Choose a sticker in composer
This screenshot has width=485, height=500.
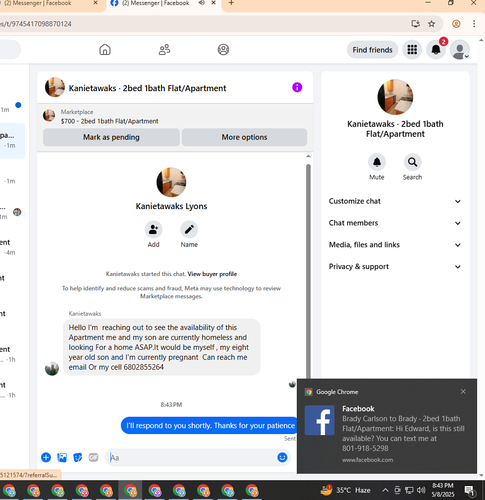pyautogui.click(x=78, y=457)
